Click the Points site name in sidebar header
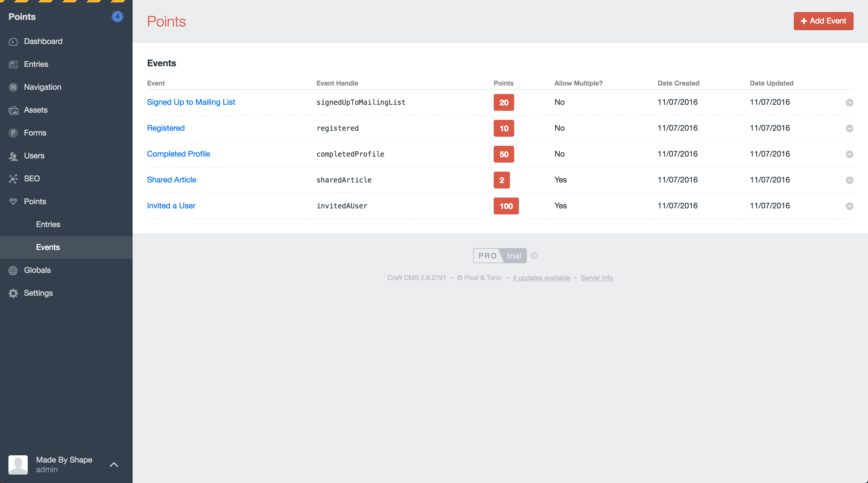Image resolution: width=868 pixels, height=483 pixels. [x=22, y=17]
